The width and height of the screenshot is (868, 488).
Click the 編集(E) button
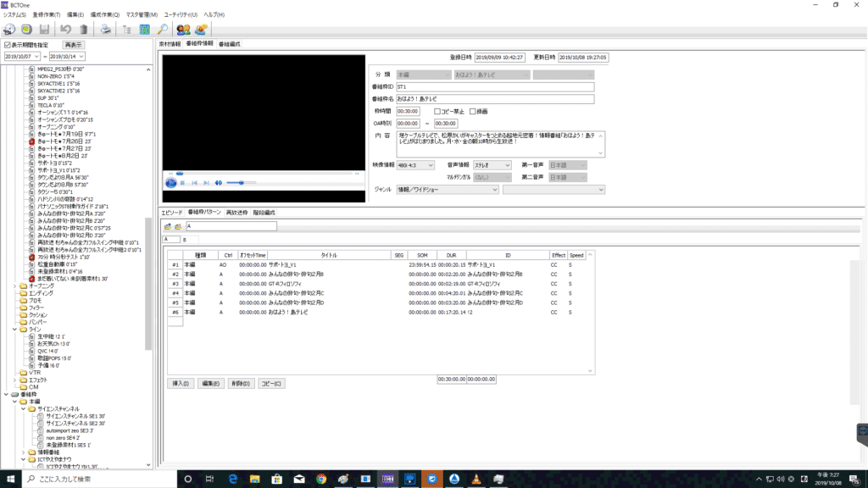[210, 384]
